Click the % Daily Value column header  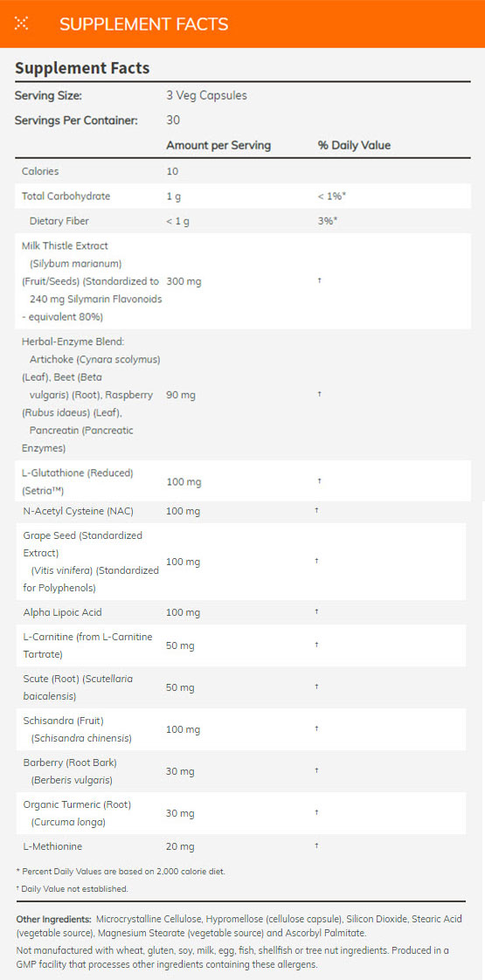coord(354,145)
